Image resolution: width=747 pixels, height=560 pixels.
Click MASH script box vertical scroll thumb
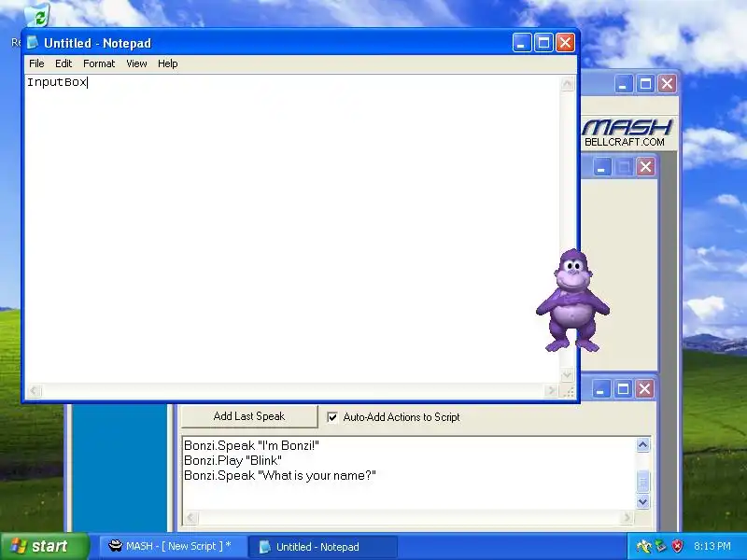(642, 481)
